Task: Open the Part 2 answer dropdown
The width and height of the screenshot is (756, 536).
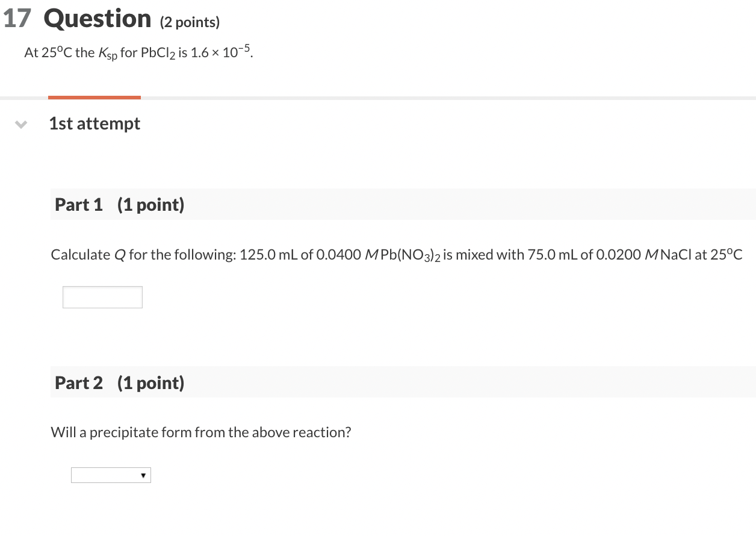Action: 111,475
